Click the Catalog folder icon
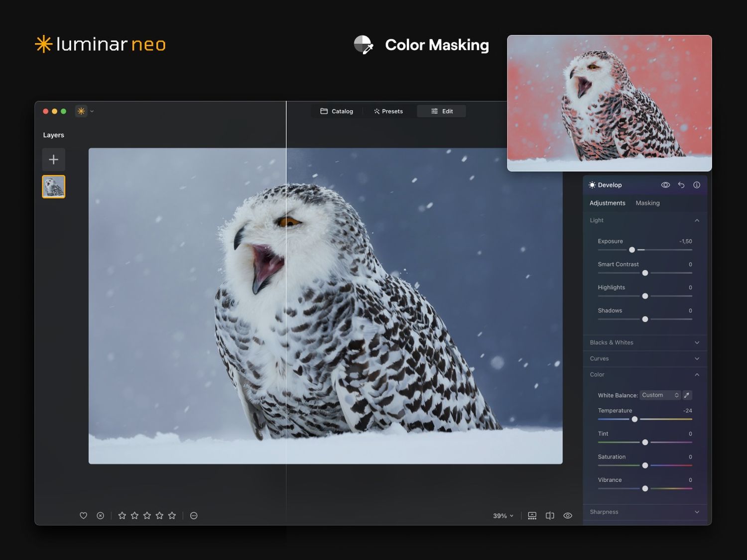The width and height of the screenshot is (747, 560). pyautogui.click(x=324, y=111)
